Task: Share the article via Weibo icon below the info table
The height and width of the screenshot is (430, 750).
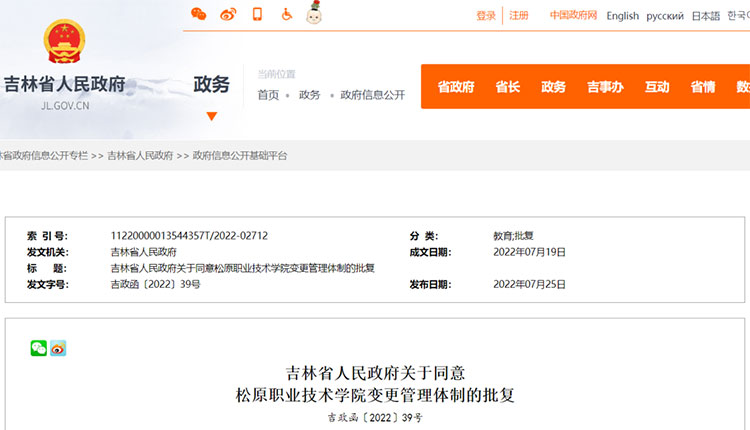Action: click(58, 348)
